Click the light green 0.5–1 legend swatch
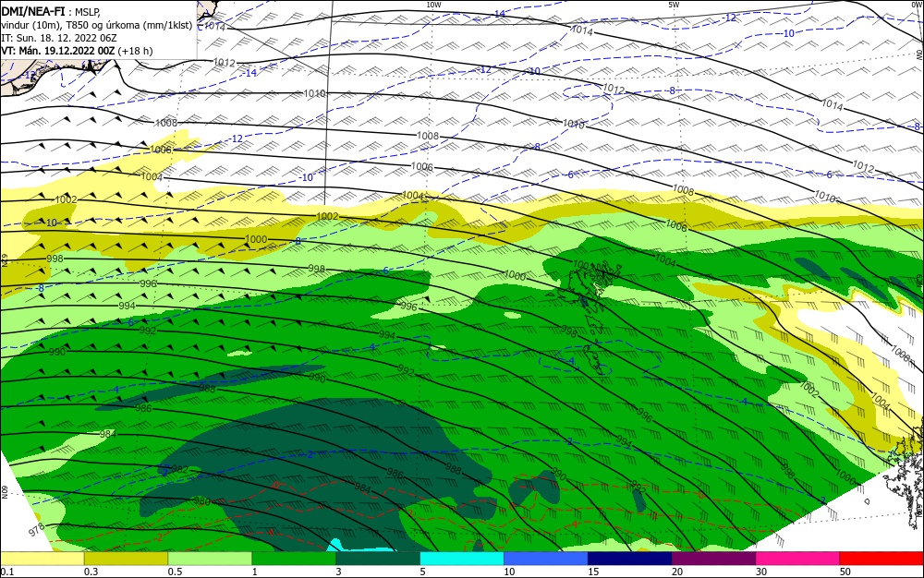This screenshot has width=924, height=578. pos(210,559)
